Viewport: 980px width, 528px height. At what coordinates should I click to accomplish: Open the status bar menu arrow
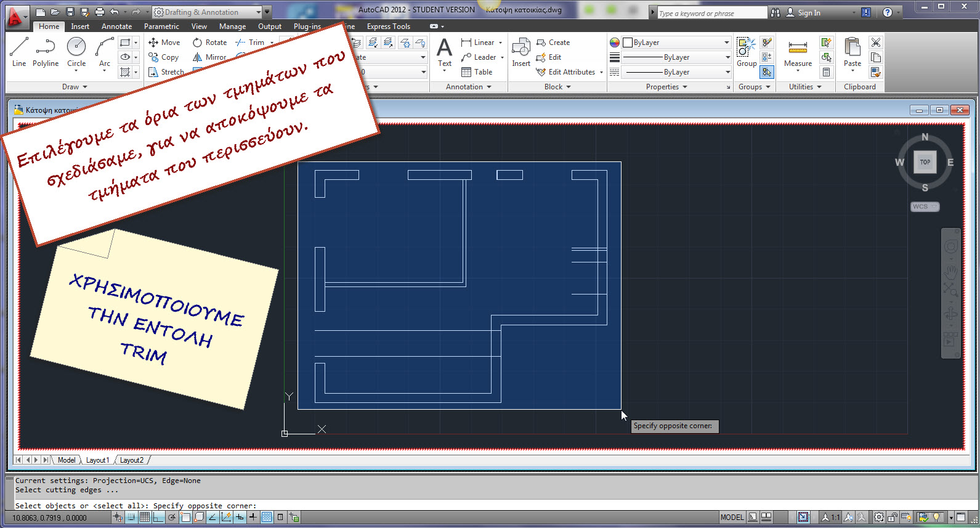(951, 518)
